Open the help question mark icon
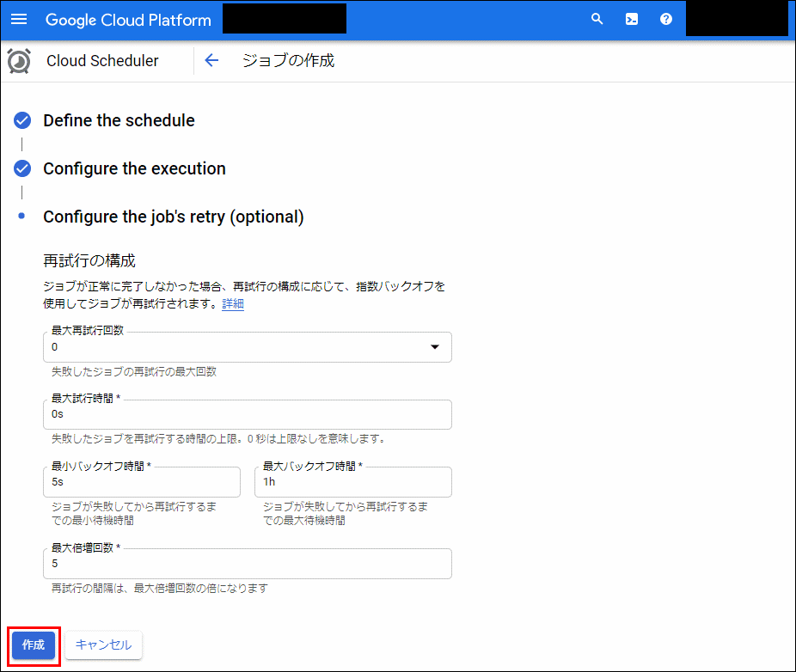 pyautogui.click(x=666, y=19)
